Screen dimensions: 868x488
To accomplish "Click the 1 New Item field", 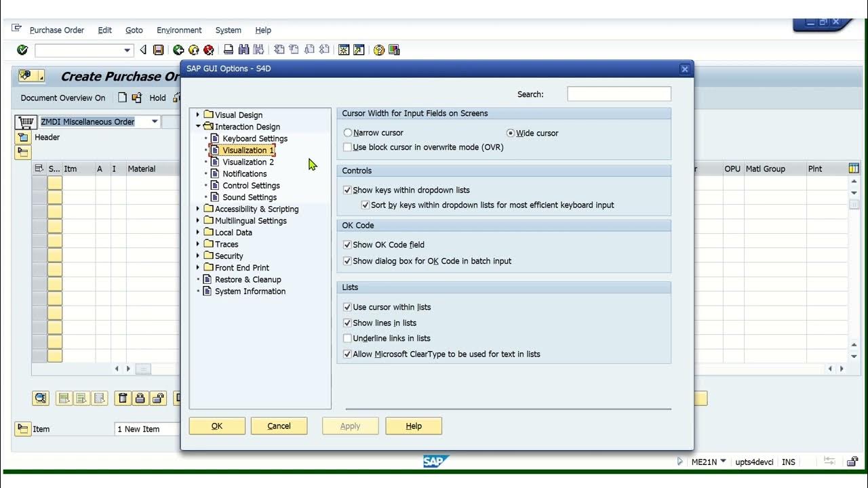I will [147, 429].
